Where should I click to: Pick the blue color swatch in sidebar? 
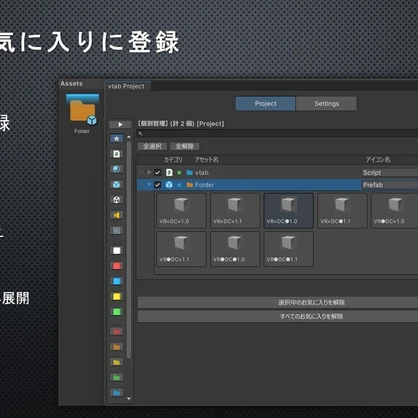[116, 281]
